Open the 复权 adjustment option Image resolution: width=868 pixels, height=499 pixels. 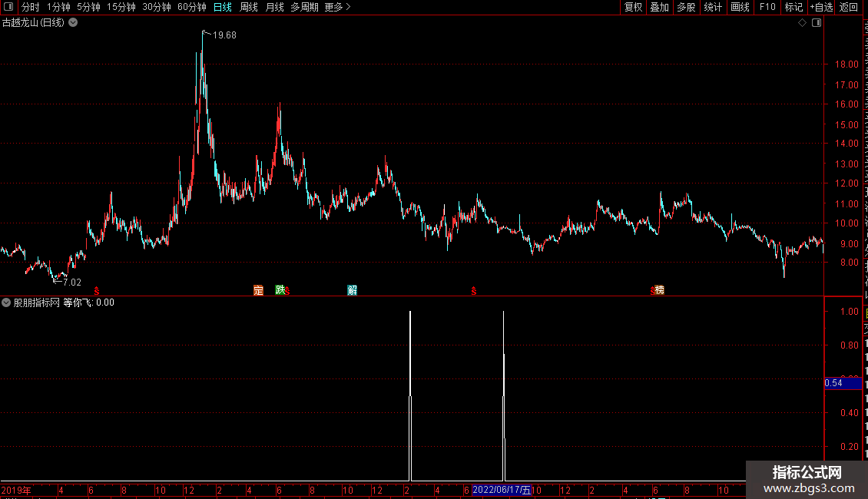click(633, 7)
